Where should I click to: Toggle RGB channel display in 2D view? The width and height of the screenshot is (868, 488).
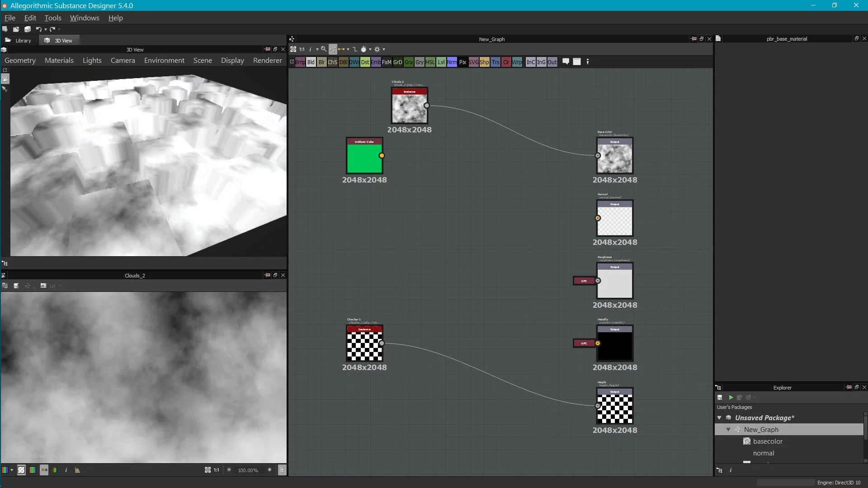(x=44, y=470)
